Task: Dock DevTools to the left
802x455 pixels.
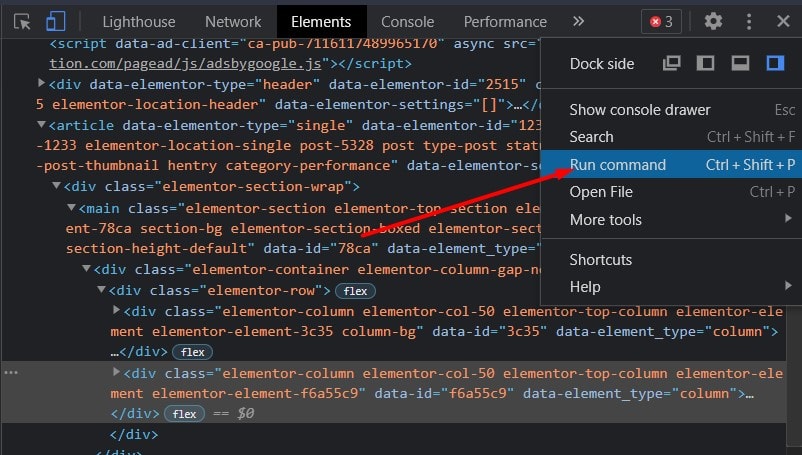Action: 706,63
